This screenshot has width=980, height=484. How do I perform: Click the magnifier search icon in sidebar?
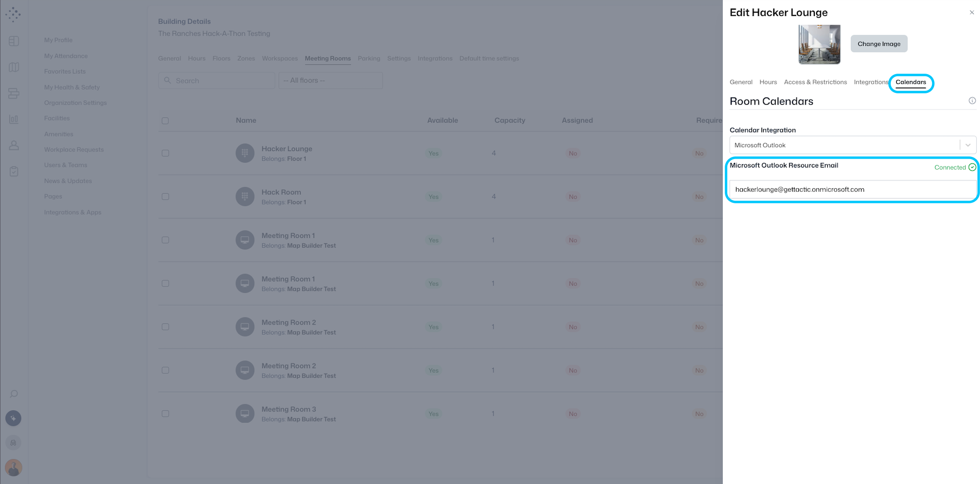(x=14, y=394)
